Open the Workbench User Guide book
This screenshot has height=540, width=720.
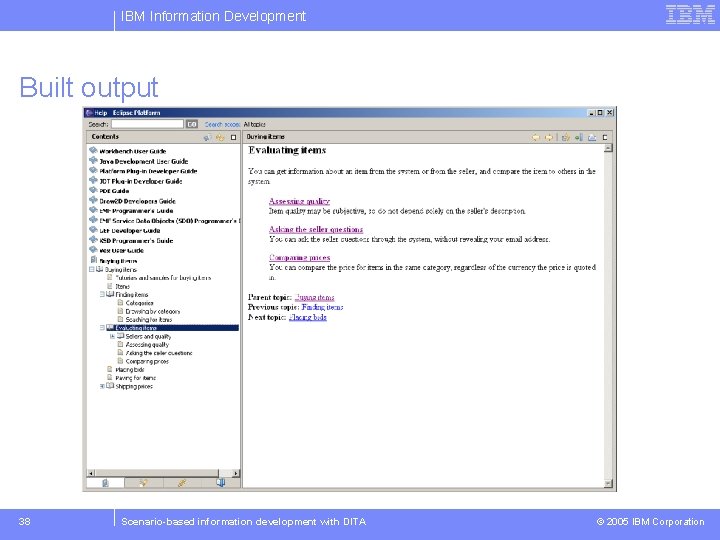(133, 151)
